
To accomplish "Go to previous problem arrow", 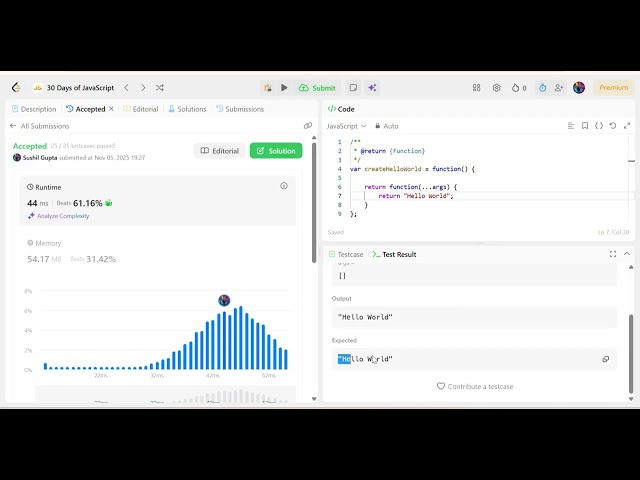I will tap(127, 88).
